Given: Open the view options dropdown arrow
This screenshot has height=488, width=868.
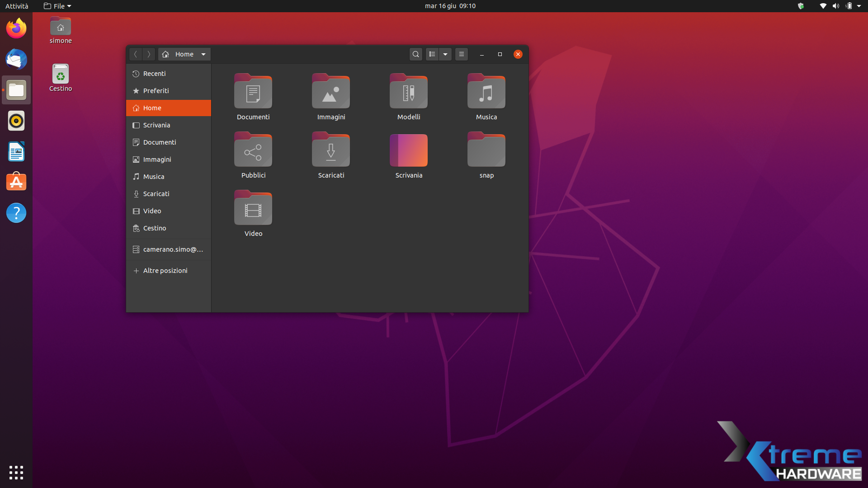Looking at the screenshot, I should pos(445,54).
